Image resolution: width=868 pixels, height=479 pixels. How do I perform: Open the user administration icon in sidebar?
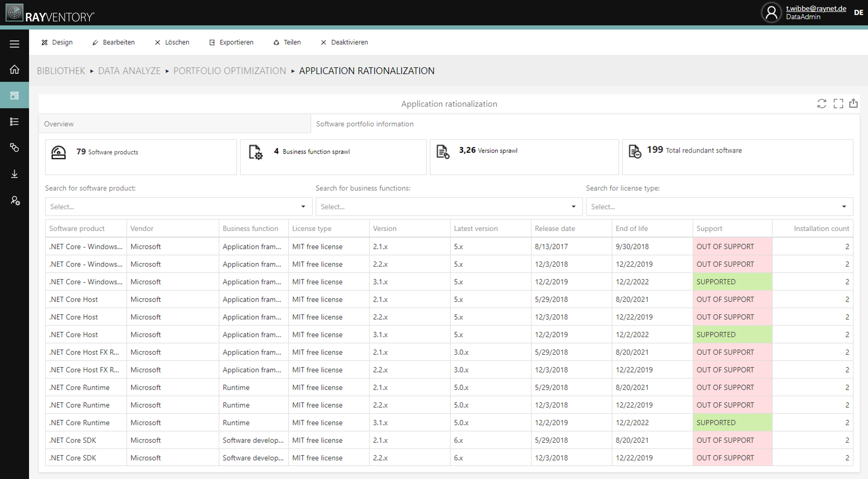pos(15,201)
